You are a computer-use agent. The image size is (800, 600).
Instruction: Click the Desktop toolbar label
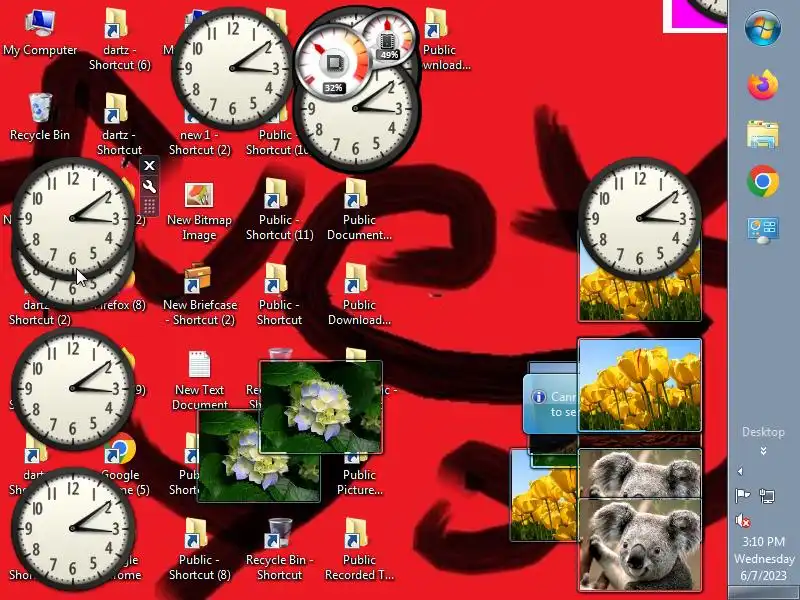(x=763, y=432)
